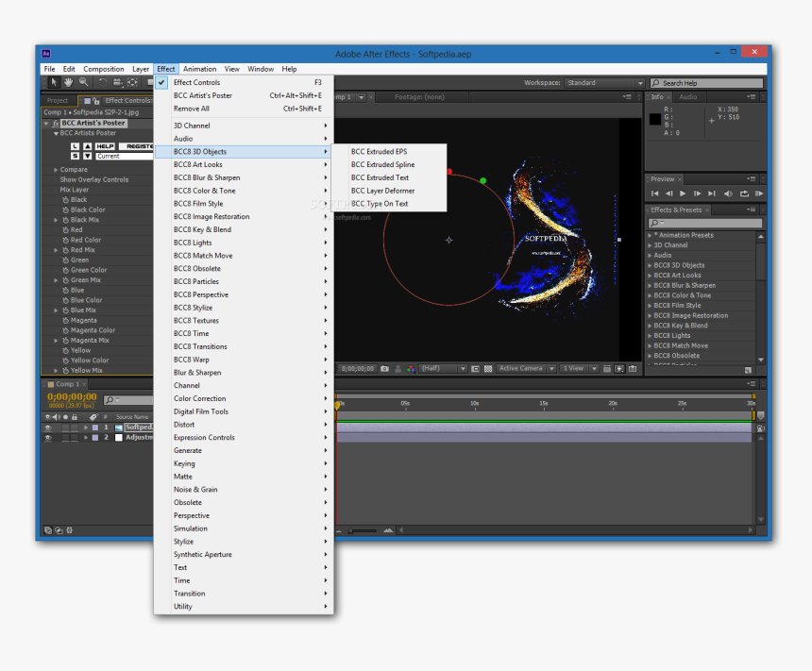812x671 pixels.
Task: Select Remove All in Effect menu
Action: click(x=244, y=109)
